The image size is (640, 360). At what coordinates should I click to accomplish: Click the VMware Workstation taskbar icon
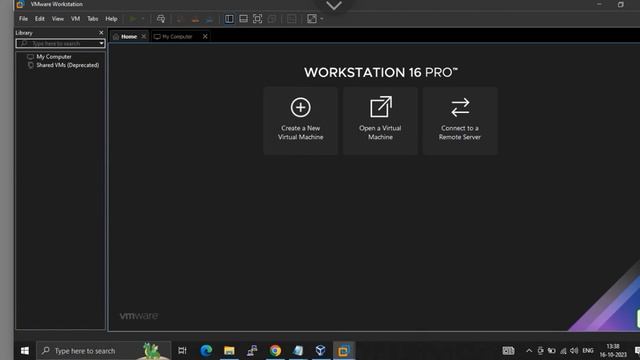(344, 351)
